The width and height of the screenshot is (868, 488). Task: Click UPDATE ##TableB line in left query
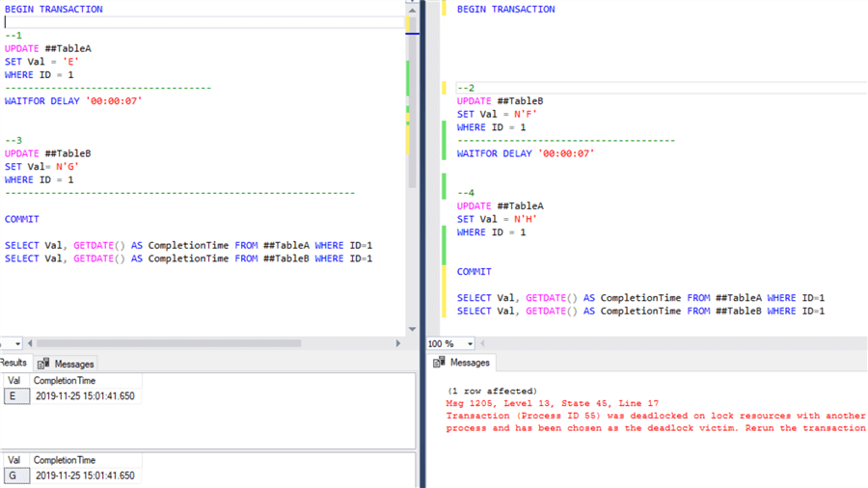pos(48,153)
